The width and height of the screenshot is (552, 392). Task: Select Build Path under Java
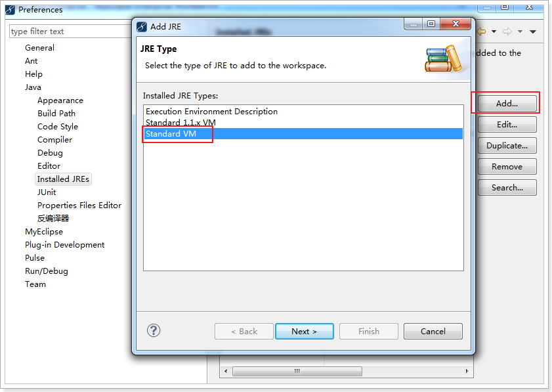[x=56, y=114]
